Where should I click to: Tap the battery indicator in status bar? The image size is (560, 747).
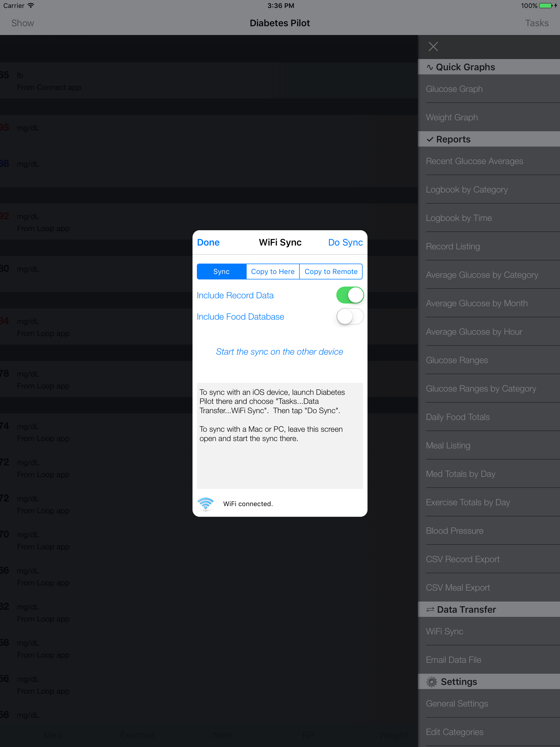tap(546, 5)
